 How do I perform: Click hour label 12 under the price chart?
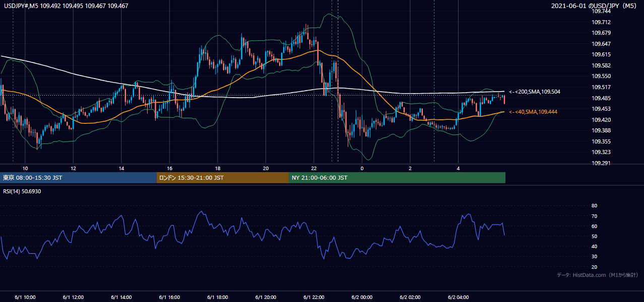pyautogui.click(x=74, y=168)
